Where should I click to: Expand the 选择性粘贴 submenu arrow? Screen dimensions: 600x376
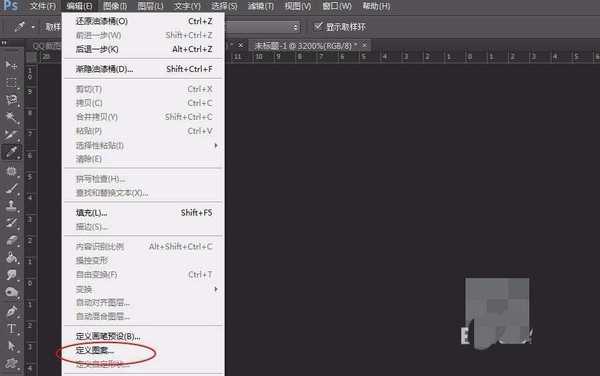coord(216,145)
